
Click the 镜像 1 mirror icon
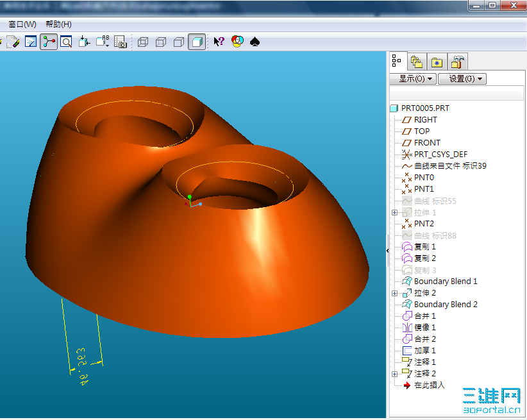407,328
